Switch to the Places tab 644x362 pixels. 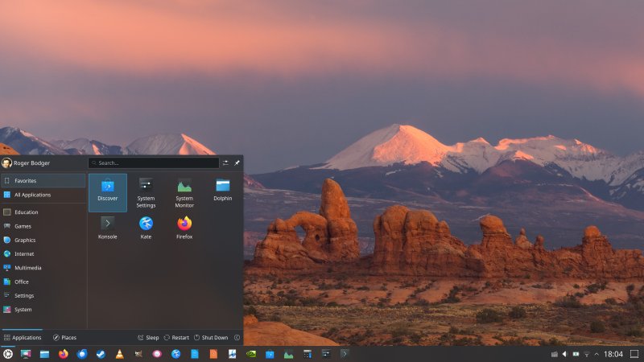[x=64, y=338]
